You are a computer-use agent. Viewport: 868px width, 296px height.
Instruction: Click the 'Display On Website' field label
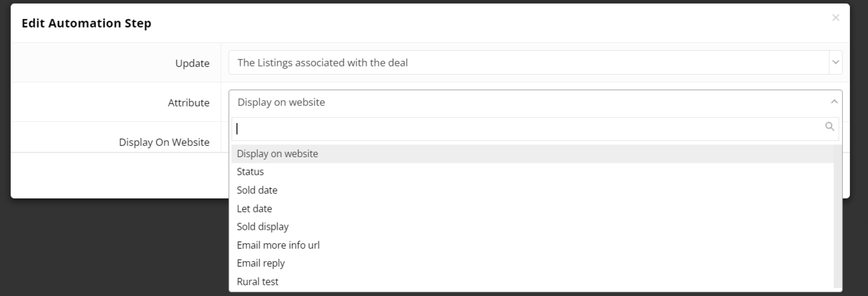tap(164, 142)
